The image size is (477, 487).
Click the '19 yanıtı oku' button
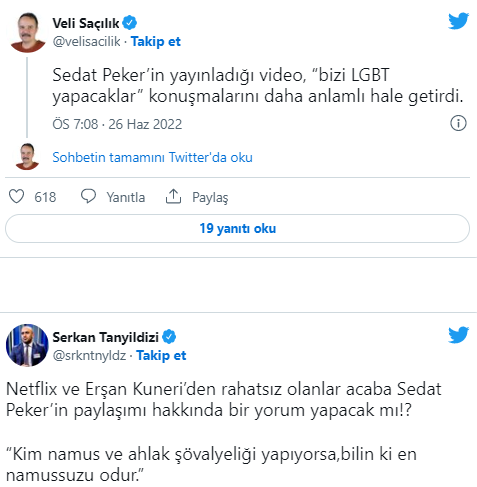coord(237,229)
